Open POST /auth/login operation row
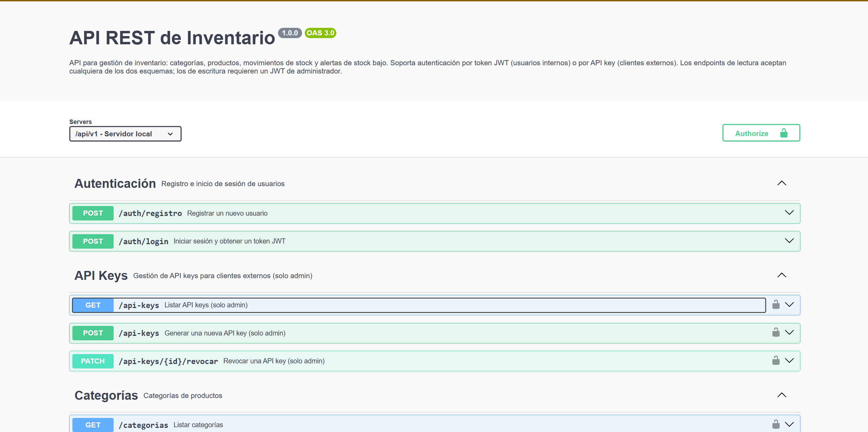Image resolution: width=868 pixels, height=432 pixels. [x=435, y=241]
